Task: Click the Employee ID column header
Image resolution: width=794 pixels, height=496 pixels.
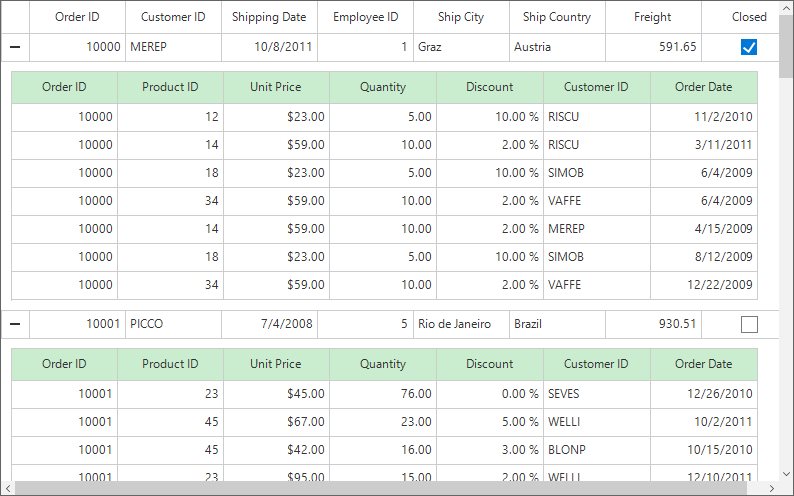Action: pyautogui.click(x=365, y=17)
